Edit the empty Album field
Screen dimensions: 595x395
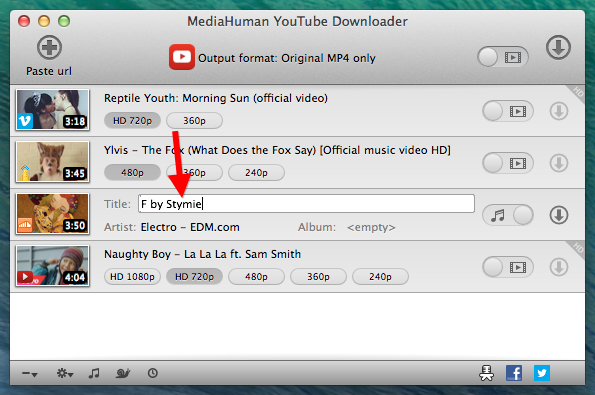point(371,227)
